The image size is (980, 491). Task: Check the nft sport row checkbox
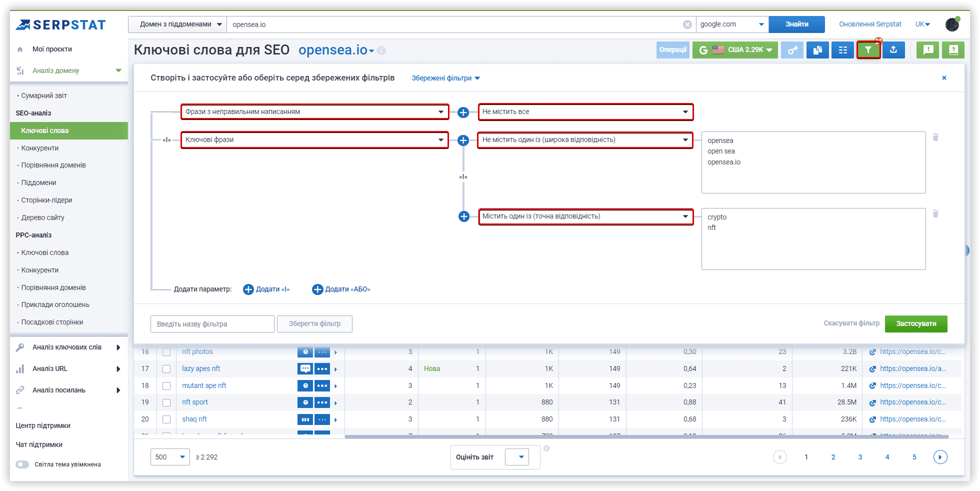[166, 402]
